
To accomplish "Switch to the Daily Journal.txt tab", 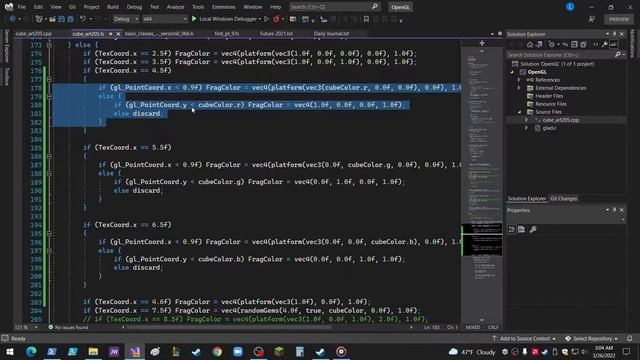I will pos(331,33).
